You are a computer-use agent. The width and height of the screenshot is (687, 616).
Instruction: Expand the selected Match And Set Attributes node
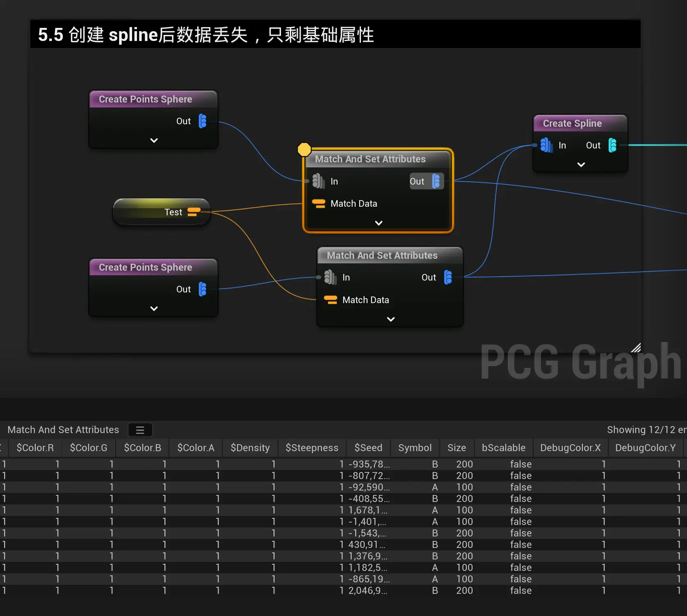tap(379, 223)
